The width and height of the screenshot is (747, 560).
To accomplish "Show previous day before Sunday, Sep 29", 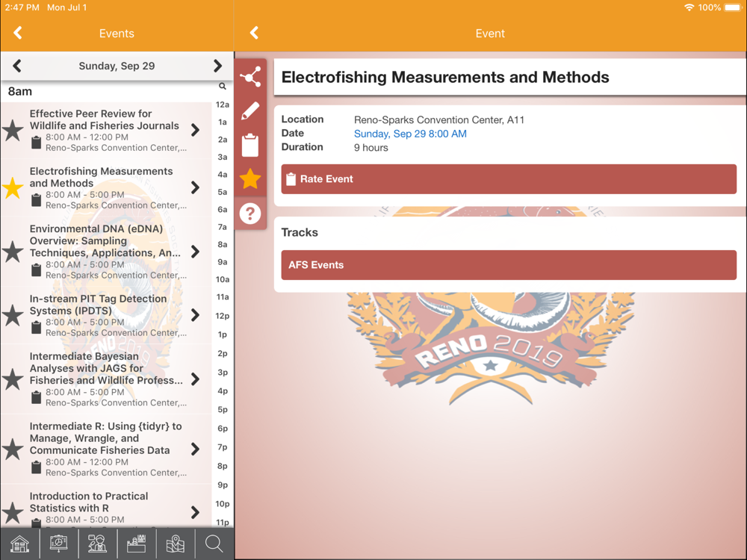I will (17, 66).
